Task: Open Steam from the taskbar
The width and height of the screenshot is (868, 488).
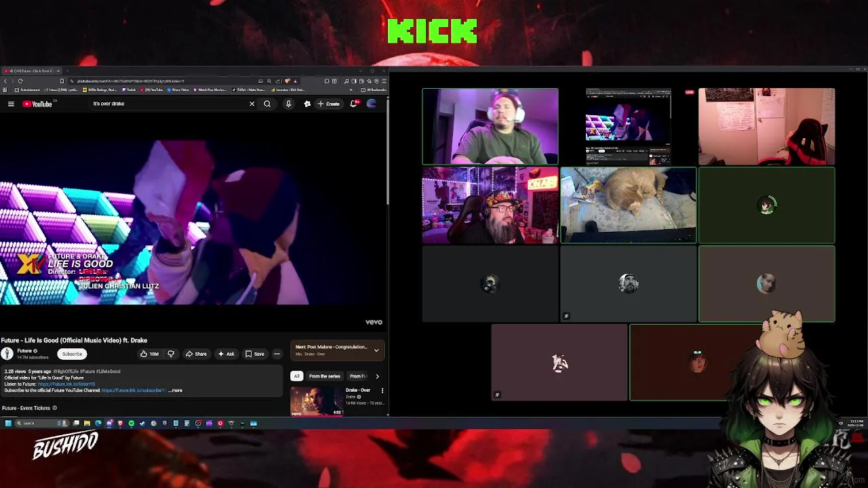Action: pos(142,423)
